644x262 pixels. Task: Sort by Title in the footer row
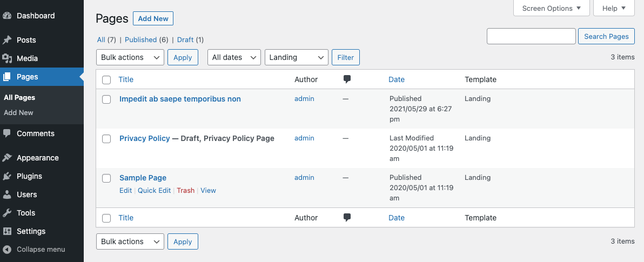126,218
